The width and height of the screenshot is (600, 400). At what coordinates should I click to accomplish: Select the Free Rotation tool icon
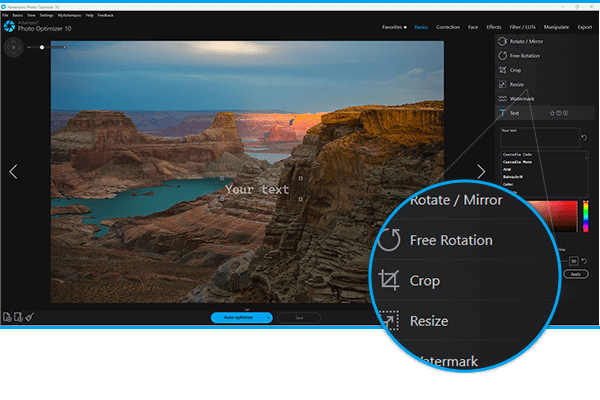(x=502, y=56)
